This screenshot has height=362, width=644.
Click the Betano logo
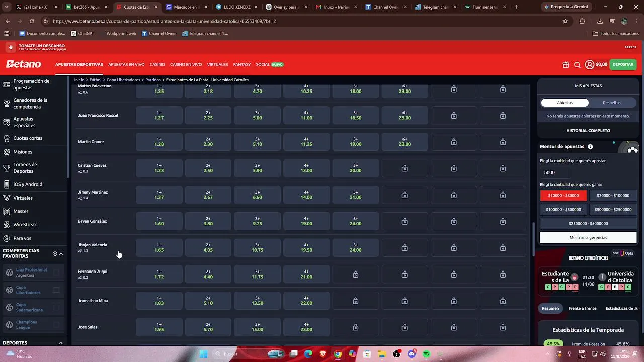coord(24,64)
